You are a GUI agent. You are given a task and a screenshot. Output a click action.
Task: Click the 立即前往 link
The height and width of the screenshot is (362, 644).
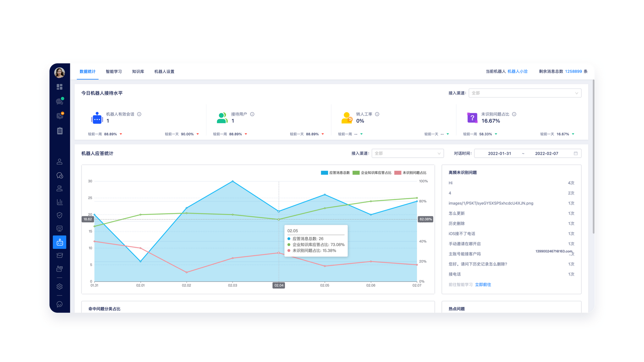click(x=483, y=284)
